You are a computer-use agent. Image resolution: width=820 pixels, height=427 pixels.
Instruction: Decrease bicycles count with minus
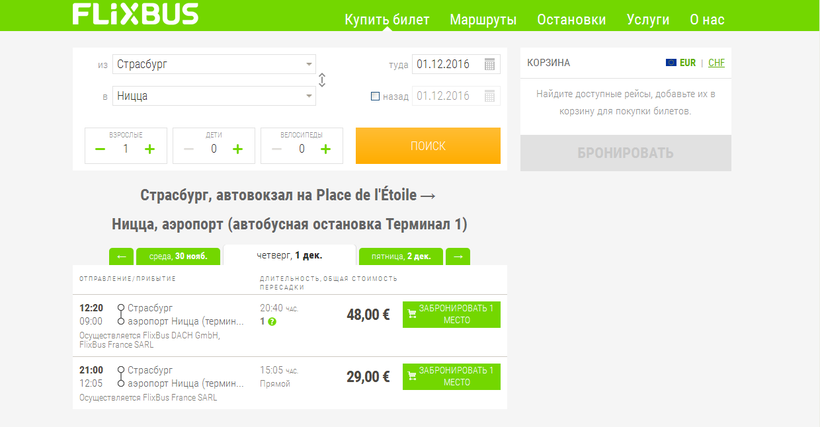pos(277,149)
